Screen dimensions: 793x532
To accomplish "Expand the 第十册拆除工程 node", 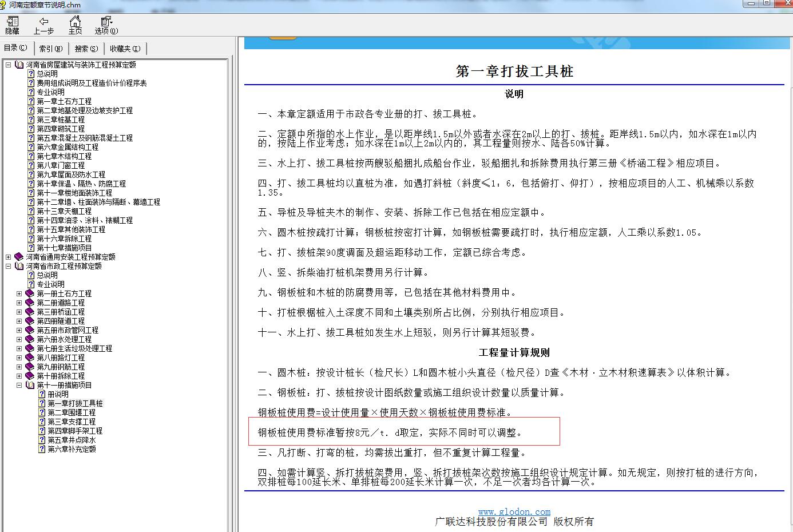I will pos(19,376).
